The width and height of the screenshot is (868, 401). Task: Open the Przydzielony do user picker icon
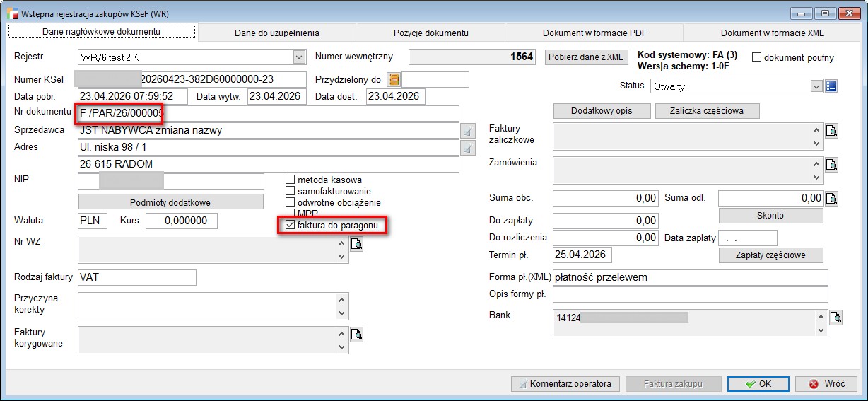point(394,79)
